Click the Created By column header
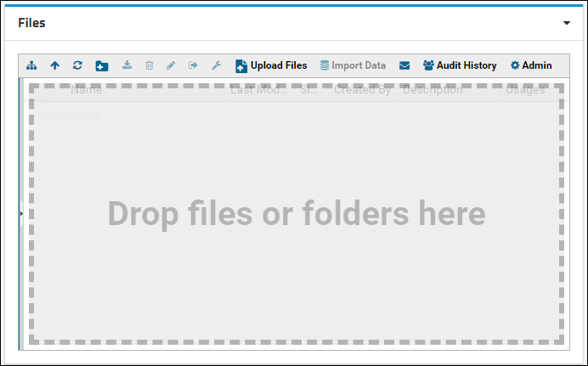 point(363,90)
